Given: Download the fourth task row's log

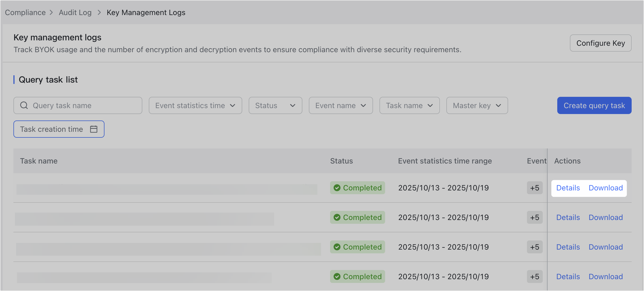Looking at the screenshot, I should pos(606,276).
